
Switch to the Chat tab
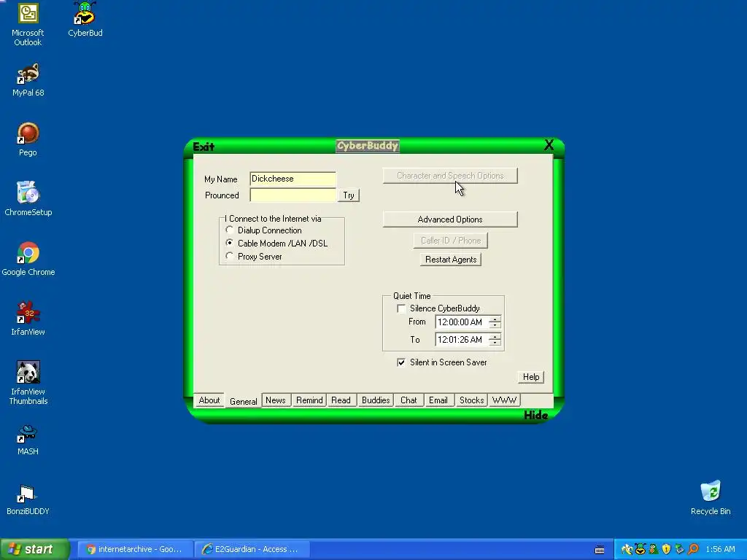pos(409,400)
